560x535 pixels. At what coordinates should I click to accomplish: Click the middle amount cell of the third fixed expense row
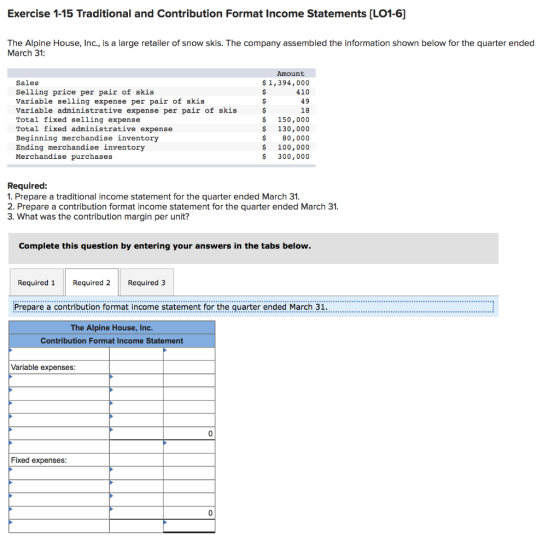click(136, 500)
